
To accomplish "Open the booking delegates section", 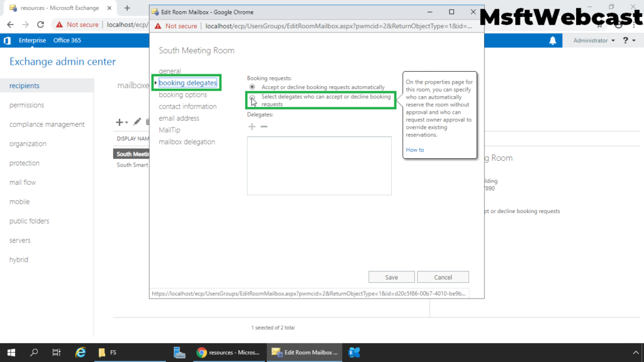I will pyautogui.click(x=187, y=83).
